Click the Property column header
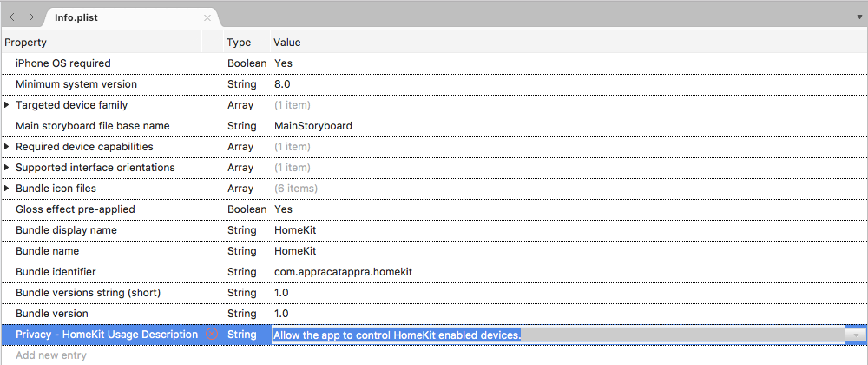 click(26, 43)
